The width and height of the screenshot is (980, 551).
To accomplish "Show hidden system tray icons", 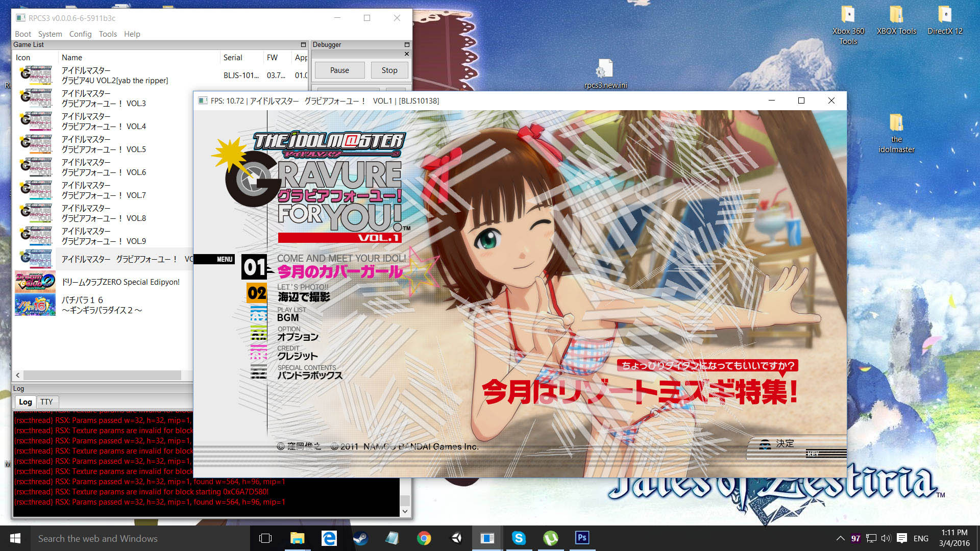I will point(840,538).
